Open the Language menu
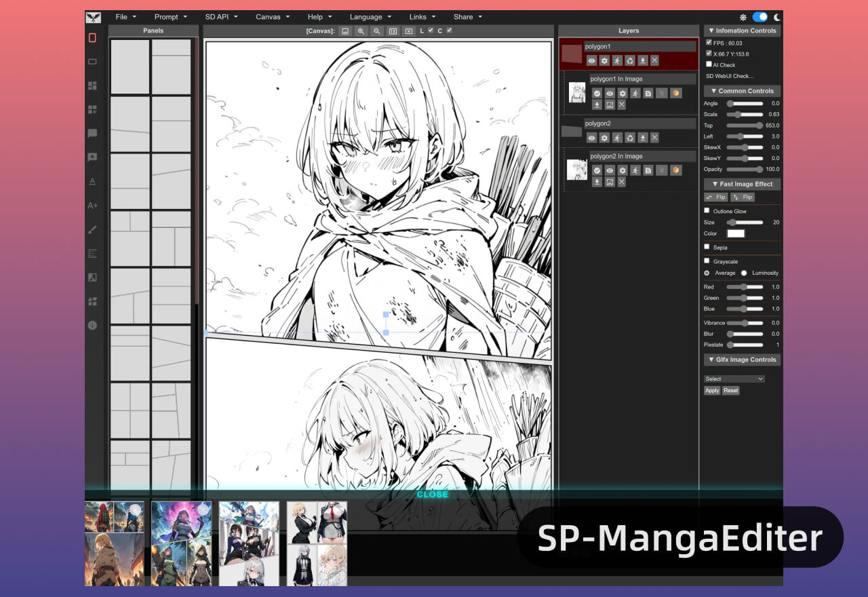 (x=366, y=16)
